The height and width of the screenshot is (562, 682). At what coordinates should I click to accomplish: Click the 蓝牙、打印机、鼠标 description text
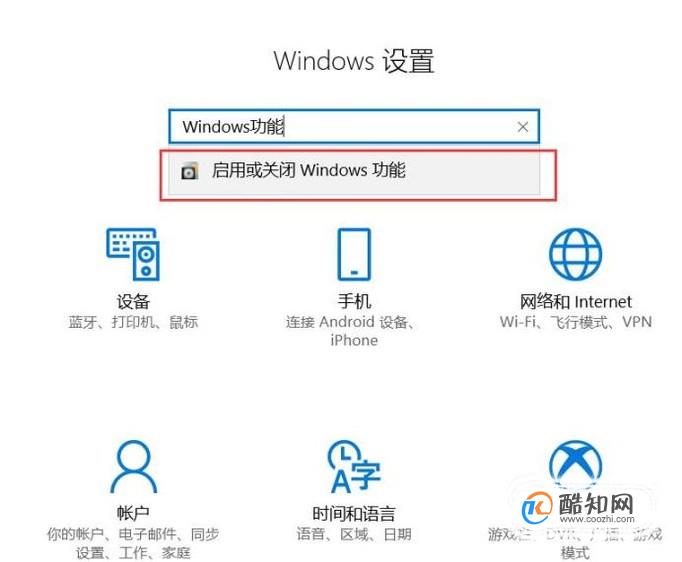tap(133, 322)
